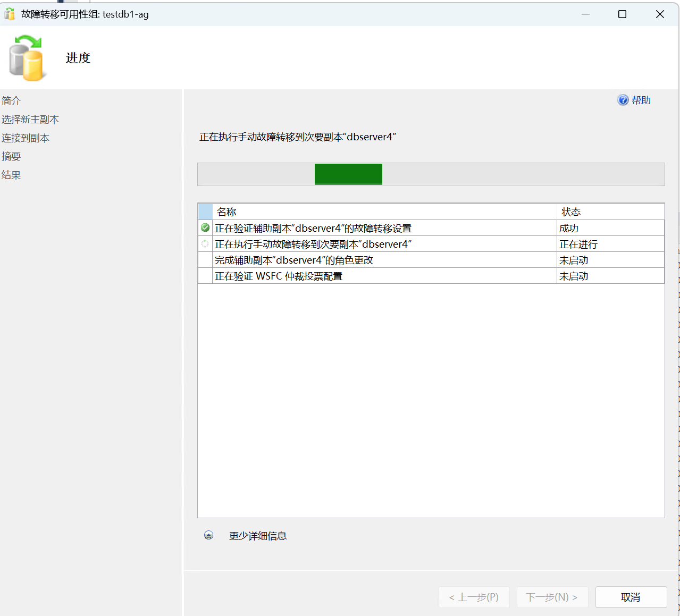Go to the 简介 wizard page
680x616 pixels.
coord(11,101)
